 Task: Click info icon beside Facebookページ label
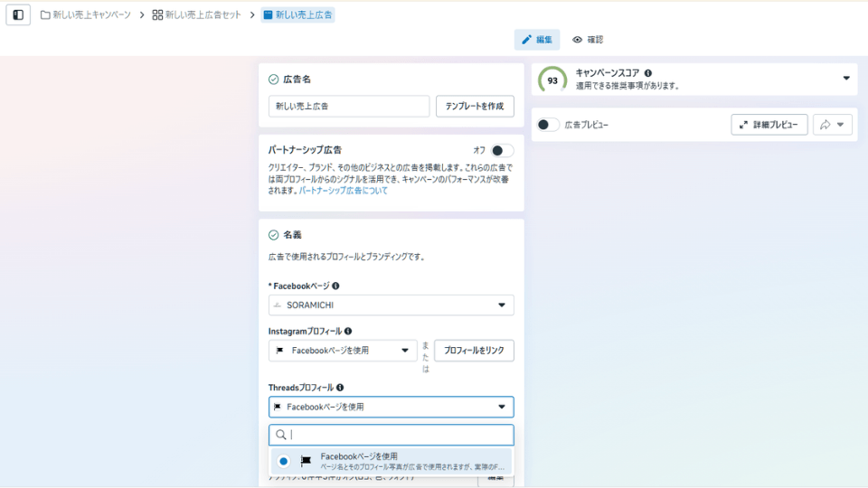click(x=335, y=286)
